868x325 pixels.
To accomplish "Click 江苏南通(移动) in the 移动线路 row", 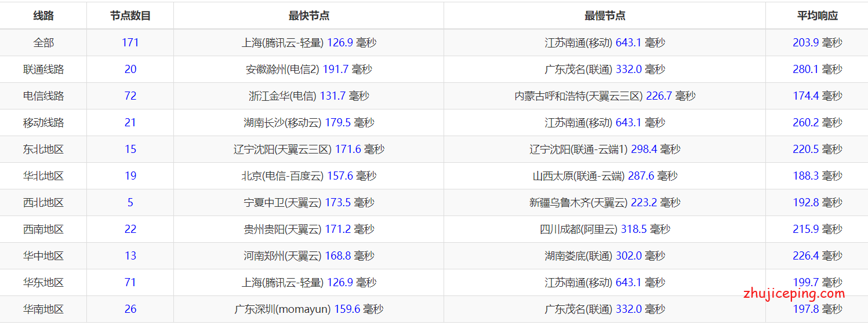I will click(579, 123).
